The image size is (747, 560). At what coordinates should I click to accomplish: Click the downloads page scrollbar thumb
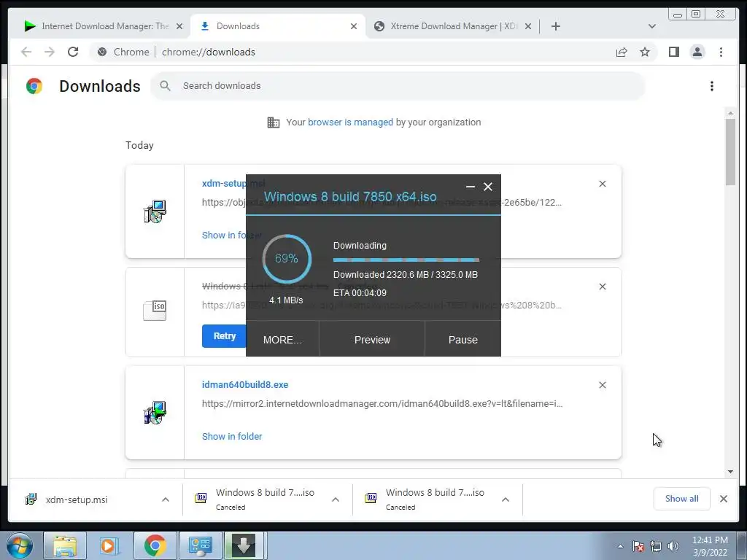click(x=730, y=152)
